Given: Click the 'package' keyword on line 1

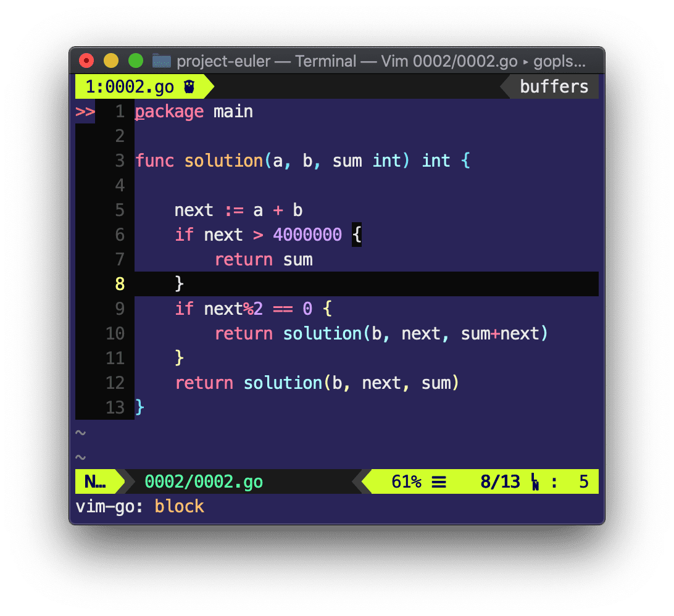Looking at the screenshot, I should click(x=169, y=112).
